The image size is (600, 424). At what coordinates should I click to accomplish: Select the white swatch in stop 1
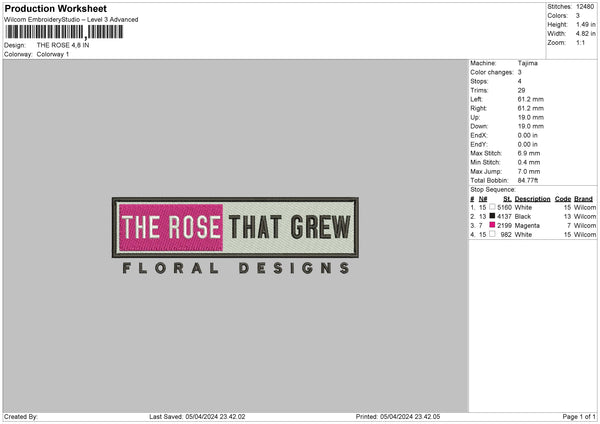492,207
